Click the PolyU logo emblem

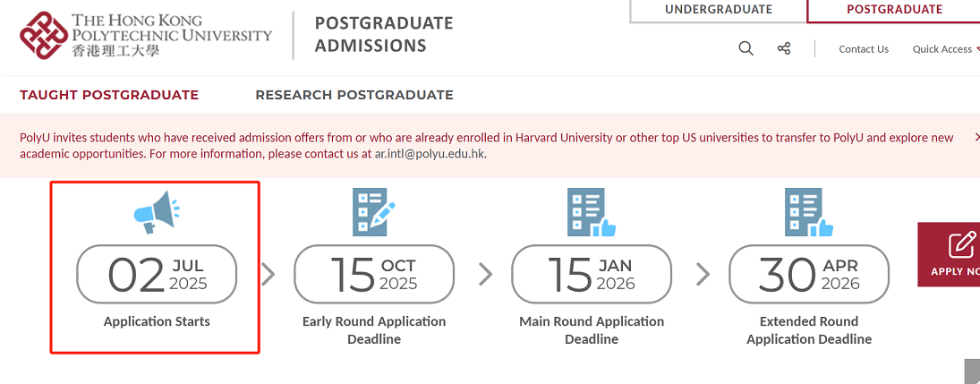click(43, 36)
